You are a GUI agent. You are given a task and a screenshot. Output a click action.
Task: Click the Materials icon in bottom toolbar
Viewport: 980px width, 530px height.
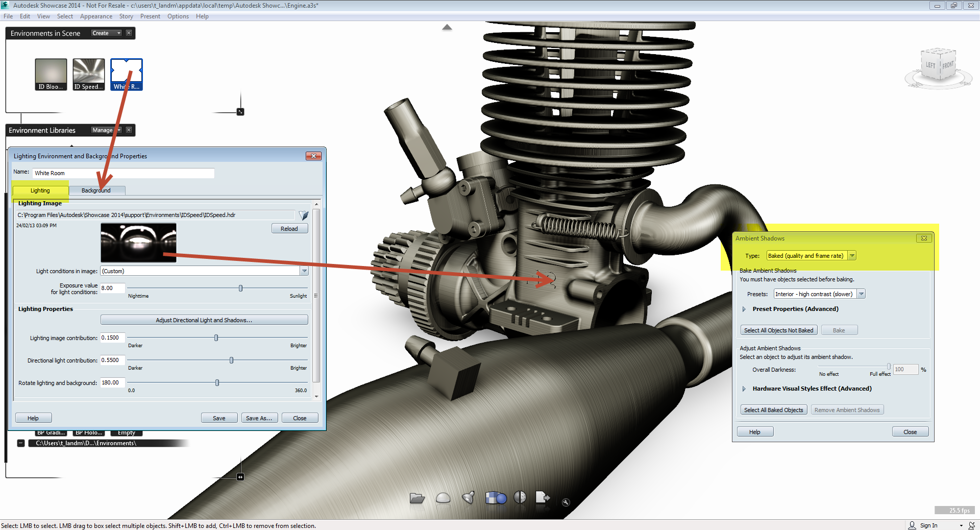495,499
